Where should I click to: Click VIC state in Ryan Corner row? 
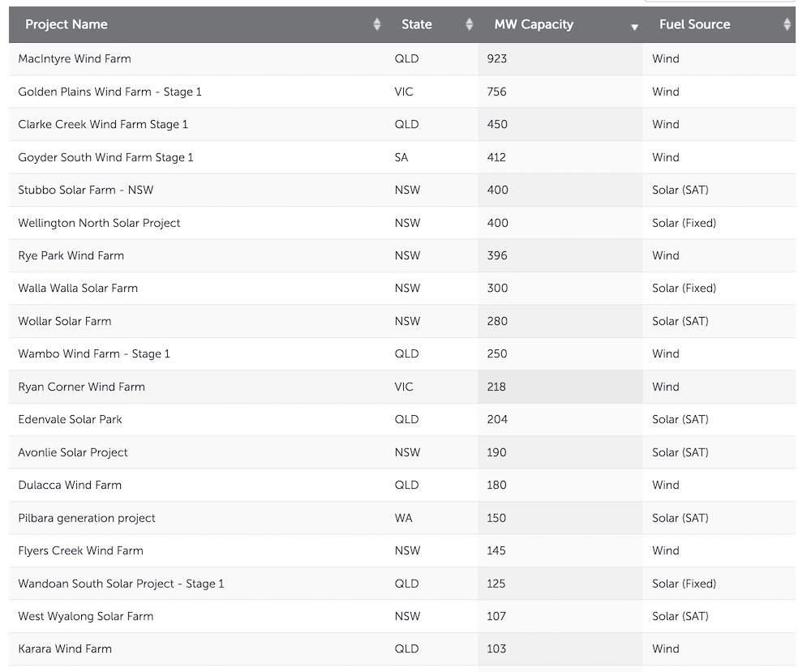coord(404,387)
